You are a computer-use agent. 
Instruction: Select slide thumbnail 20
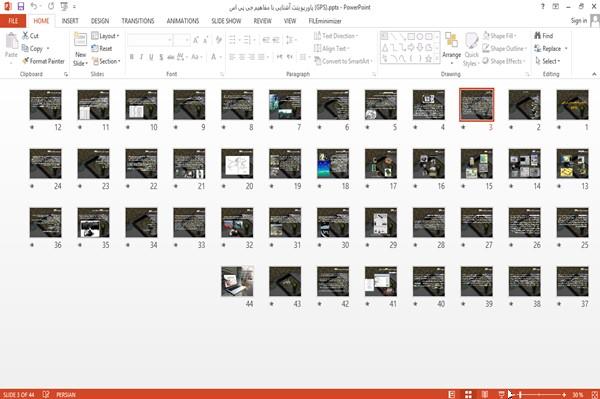point(237,164)
